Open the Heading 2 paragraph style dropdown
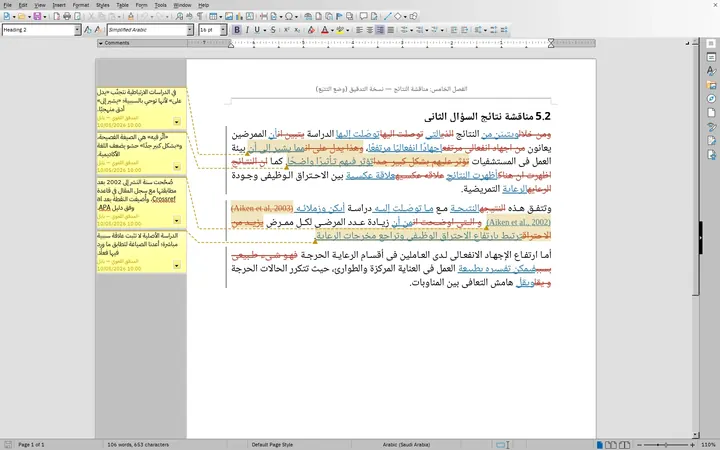Image resolution: width=720 pixels, height=450 pixels. (x=77, y=30)
